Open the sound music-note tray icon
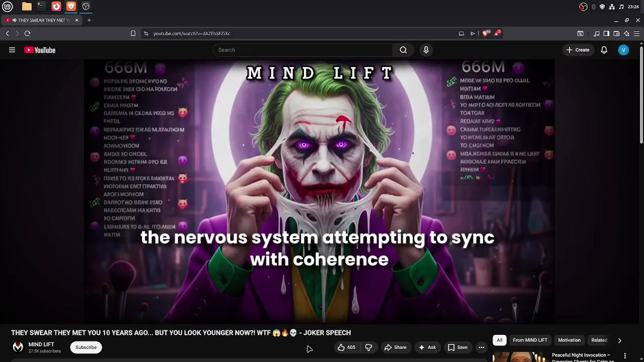 [621, 7]
